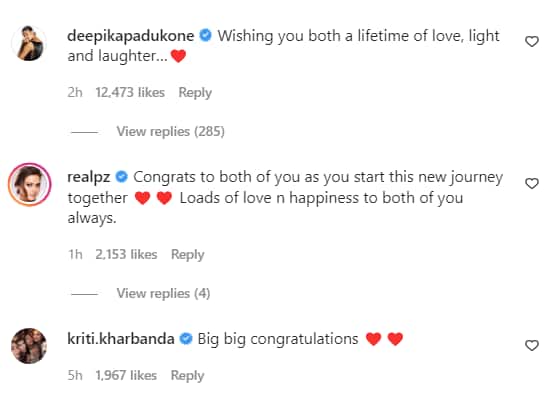View the 1,967 likes list
Screen dimensions: 554x399
click(x=126, y=375)
